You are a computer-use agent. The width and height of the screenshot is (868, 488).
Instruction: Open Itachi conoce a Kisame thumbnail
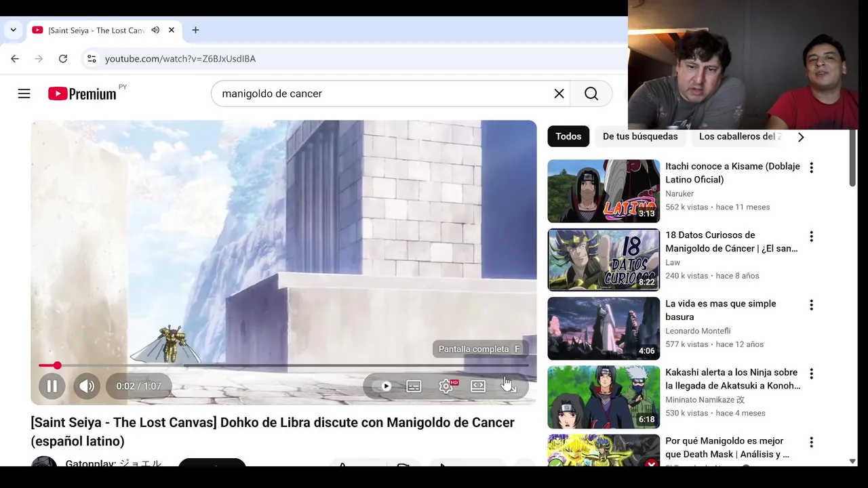click(604, 191)
